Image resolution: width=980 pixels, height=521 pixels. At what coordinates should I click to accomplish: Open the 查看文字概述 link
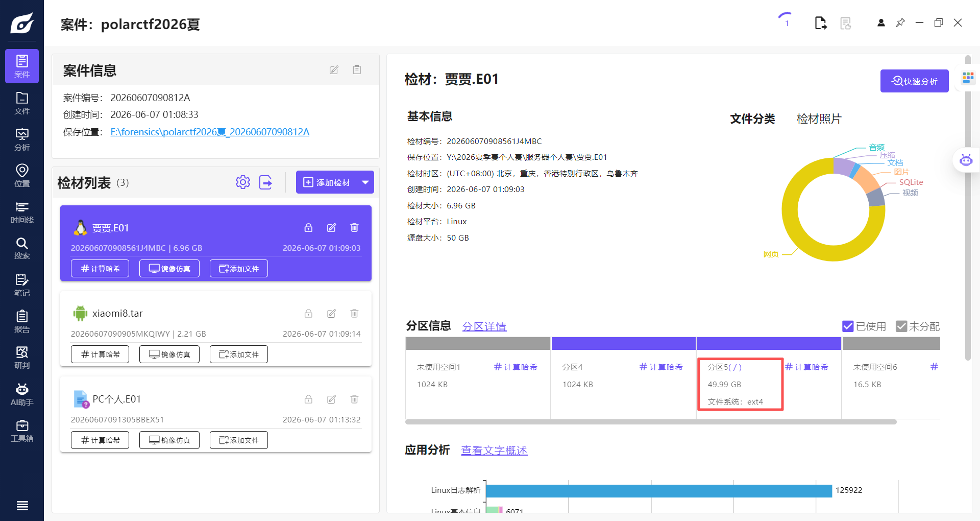(x=494, y=451)
